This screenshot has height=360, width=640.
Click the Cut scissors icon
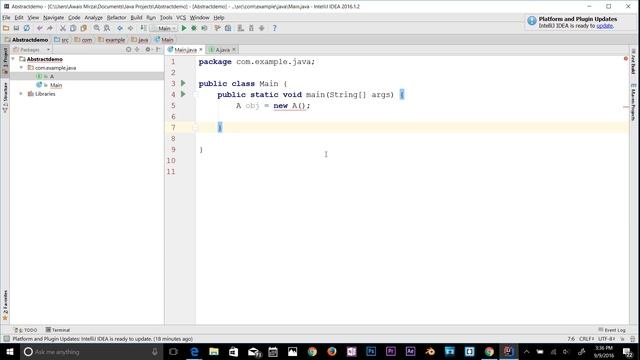click(63, 28)
